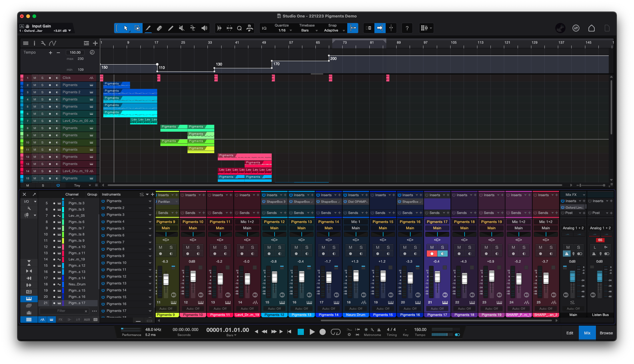634x364 pixels.
Task: Open the Browse panel tab
Action: [x=606, y=333]
